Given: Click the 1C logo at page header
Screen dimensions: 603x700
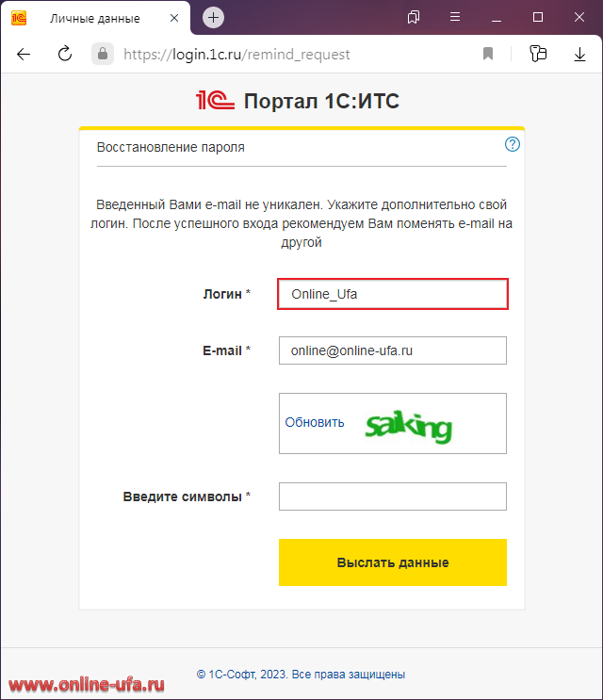Looking at the screenshot, I should coord(215,100).
